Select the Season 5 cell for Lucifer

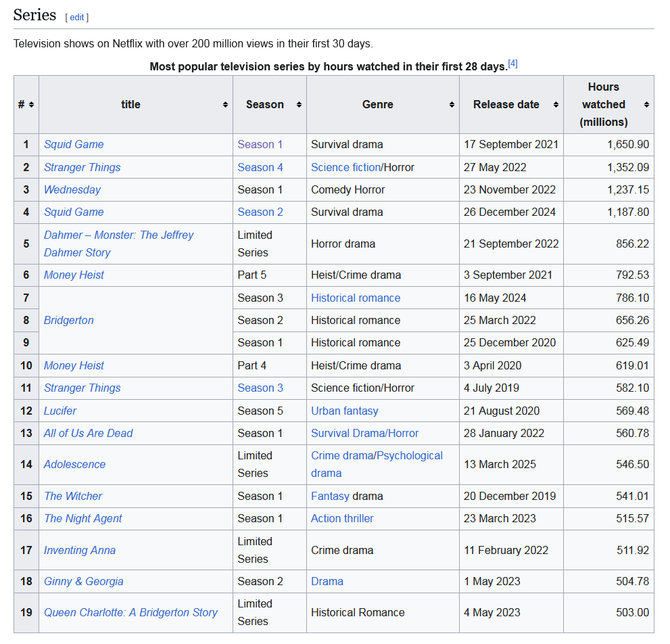pyautogui.click(x=270, y=411)
